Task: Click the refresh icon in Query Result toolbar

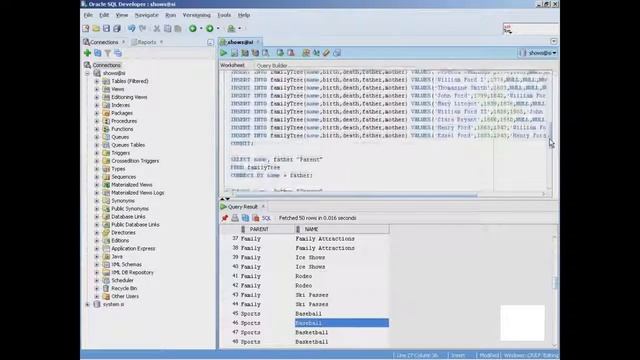Action: tap(245, 218)
